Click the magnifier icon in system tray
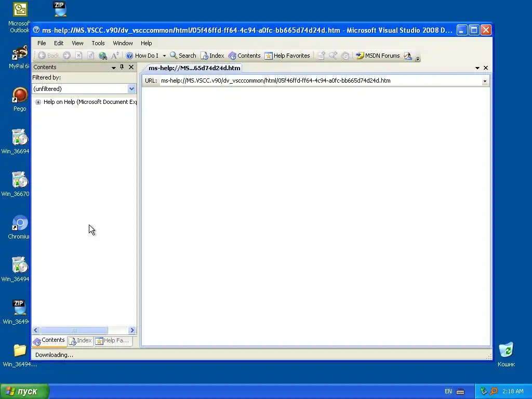The image size is (532, 399). point(494,391)
